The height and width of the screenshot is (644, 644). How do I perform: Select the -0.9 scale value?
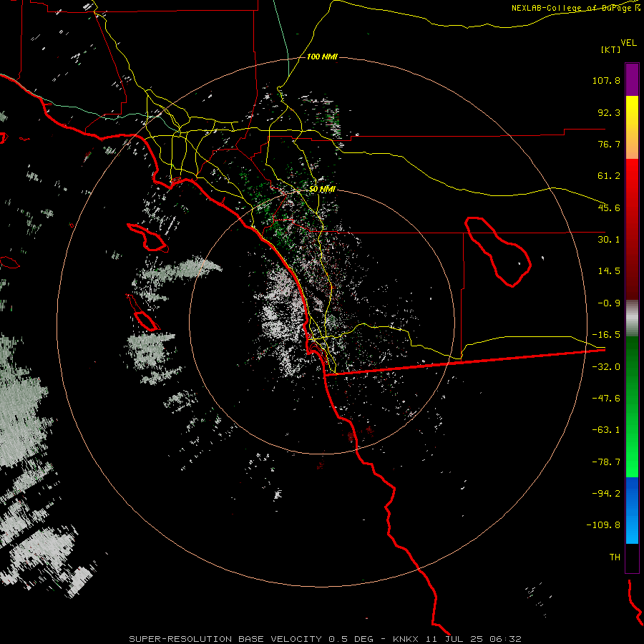click(x=609, y=303)
